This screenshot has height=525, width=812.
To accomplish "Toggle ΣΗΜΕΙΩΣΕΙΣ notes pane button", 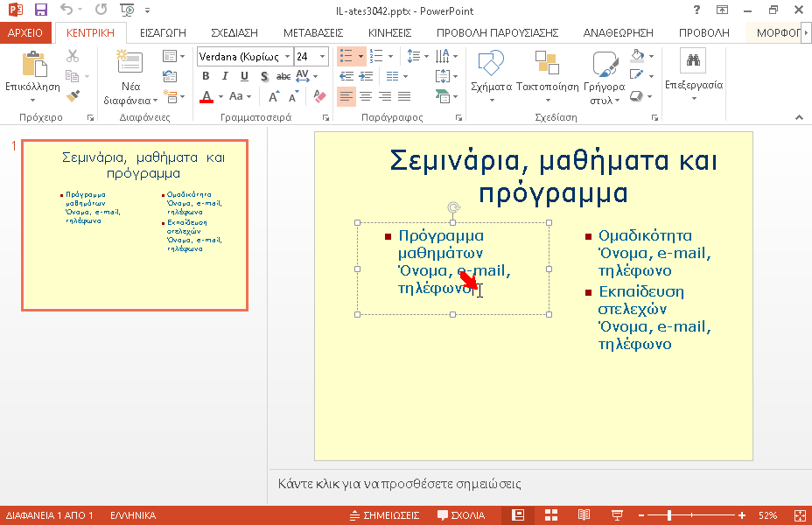I will point(384,515).
